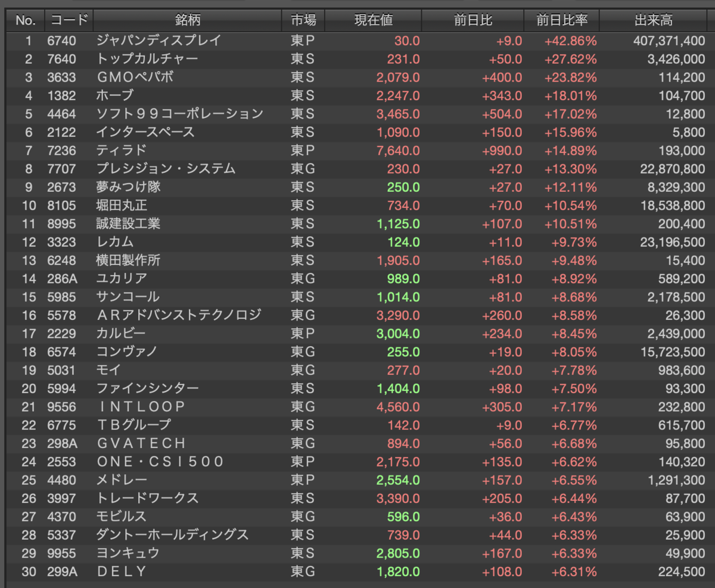
Task: Click code 299A in the last row
Action: click(62, 571)
